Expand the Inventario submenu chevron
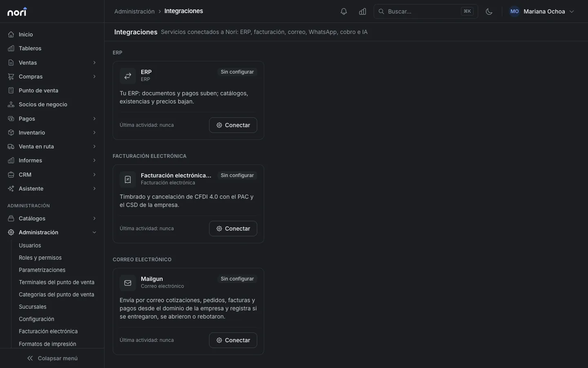This screenshot has height=368, width=588. 94,132
